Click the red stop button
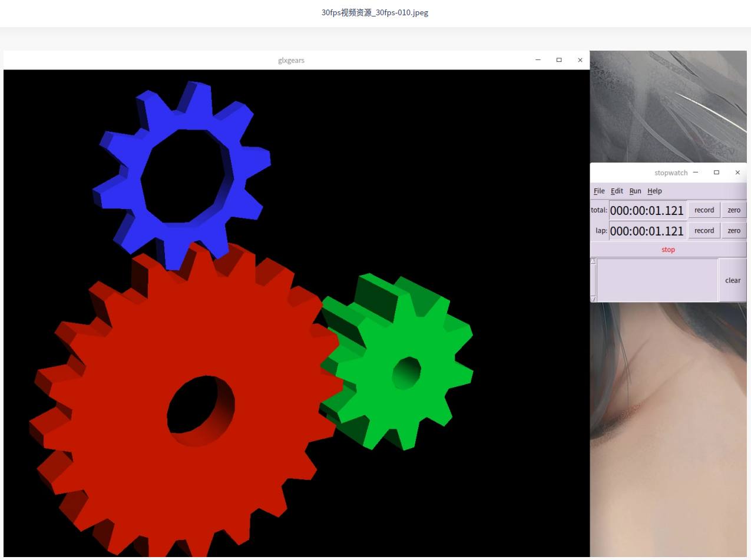This screenshot has height=560, width=751. pos(668,250)
